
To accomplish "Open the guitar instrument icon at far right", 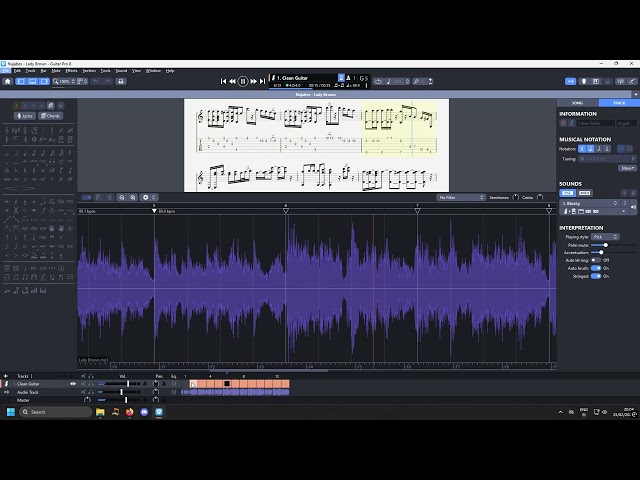I will click(x=632, y=81).
